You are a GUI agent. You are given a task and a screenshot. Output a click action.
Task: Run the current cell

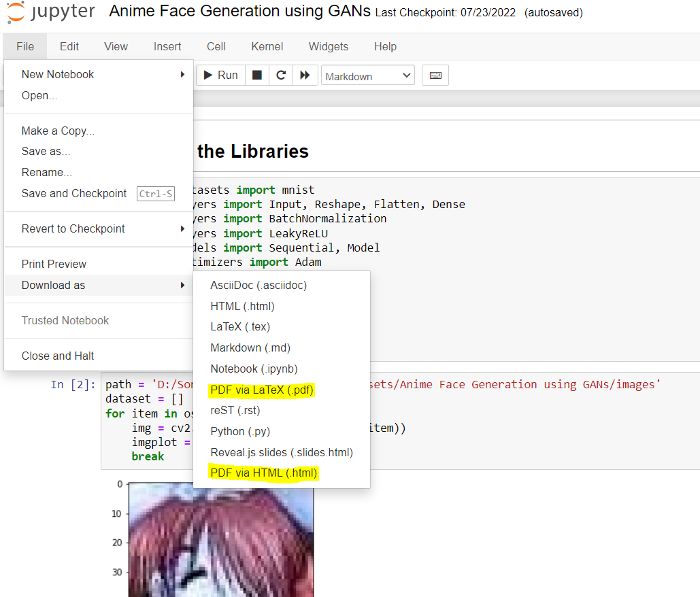pyautogui.click(x=219, y=75)
